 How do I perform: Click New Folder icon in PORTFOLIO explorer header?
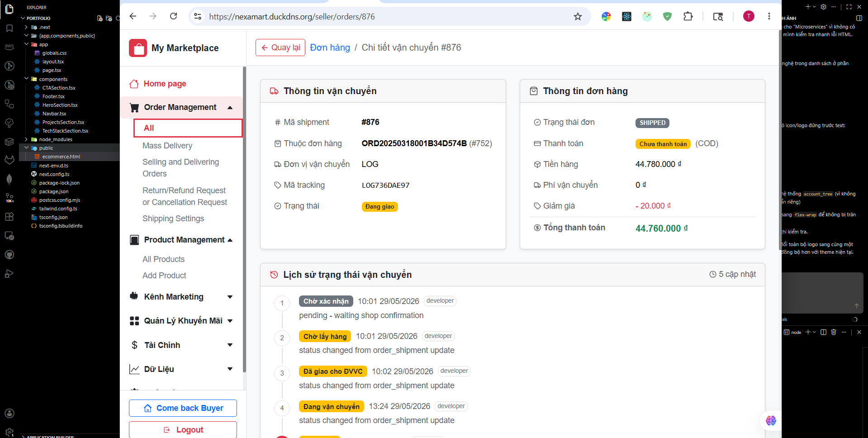pyautogui.click(x=109, y=18)
